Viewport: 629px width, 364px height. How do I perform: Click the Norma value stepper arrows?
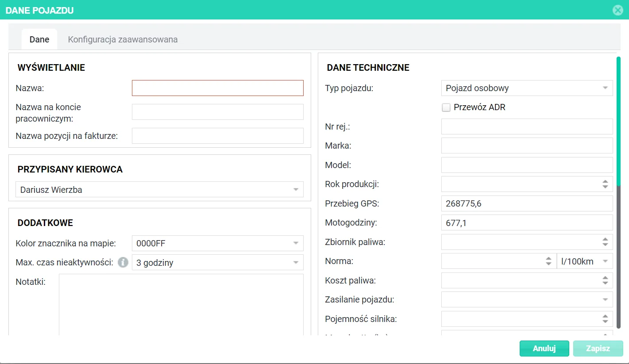tap(548, 261)
